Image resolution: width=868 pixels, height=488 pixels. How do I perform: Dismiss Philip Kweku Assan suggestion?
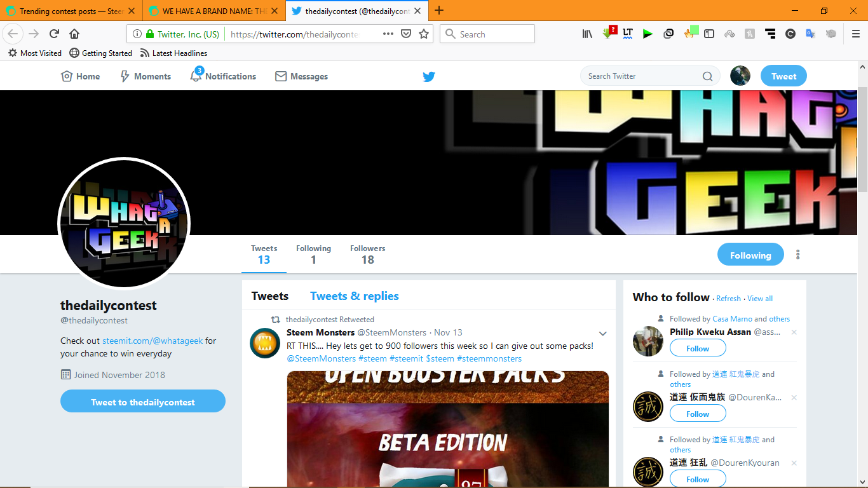click(x=794, y=332)
